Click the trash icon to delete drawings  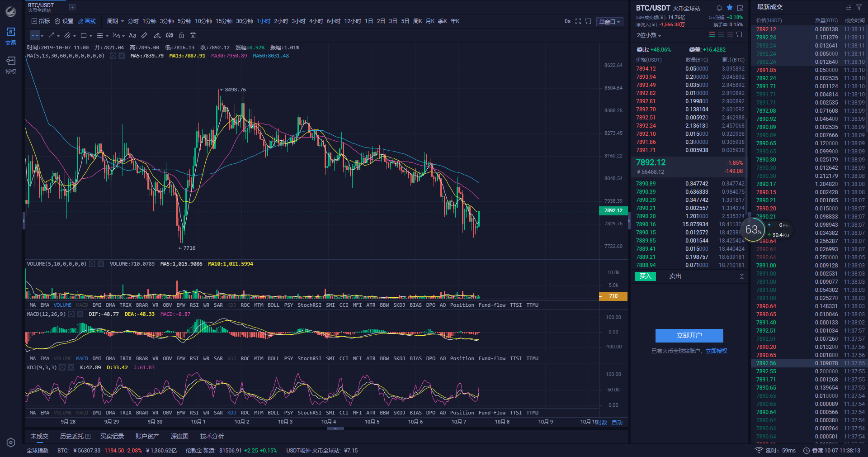193,35
